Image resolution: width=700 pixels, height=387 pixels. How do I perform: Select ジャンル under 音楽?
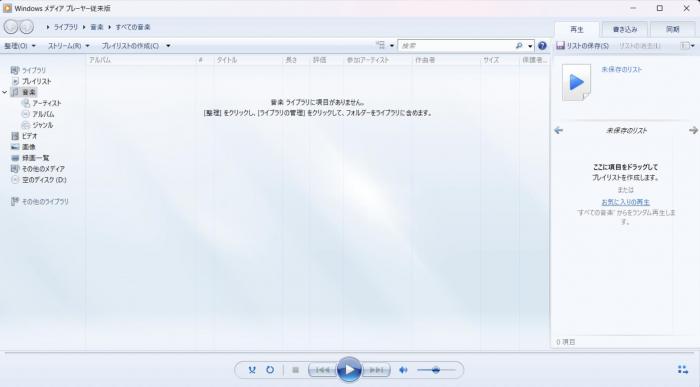point(42,125)
